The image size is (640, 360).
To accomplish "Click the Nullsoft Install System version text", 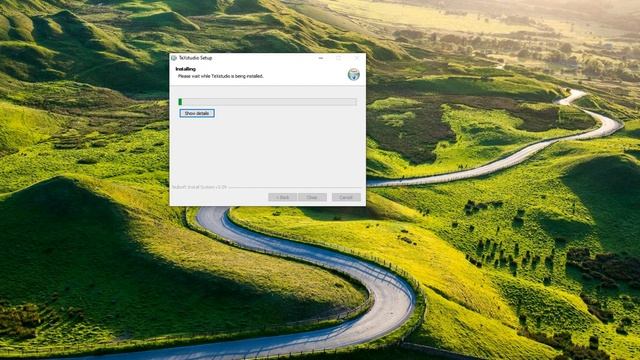I will [199, 187].
